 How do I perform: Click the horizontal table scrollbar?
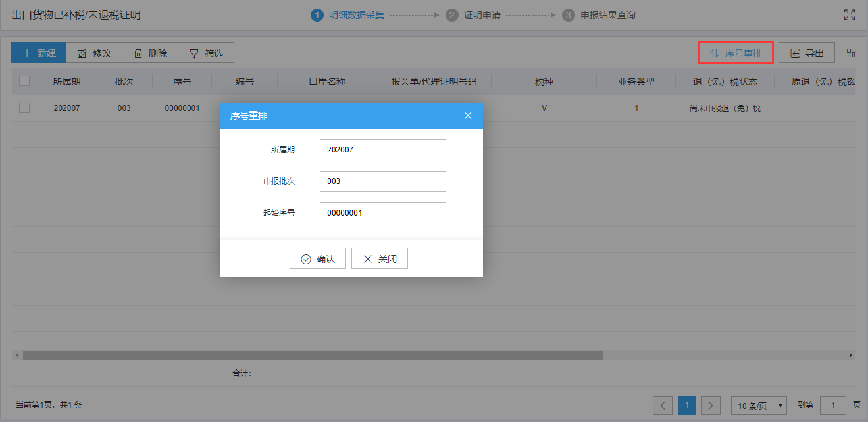(x=313, y=355)
